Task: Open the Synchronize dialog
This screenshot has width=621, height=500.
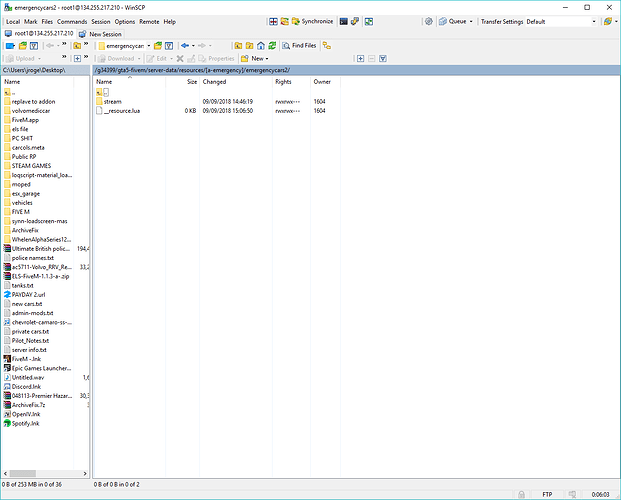Action: click(x=312, y=22)
